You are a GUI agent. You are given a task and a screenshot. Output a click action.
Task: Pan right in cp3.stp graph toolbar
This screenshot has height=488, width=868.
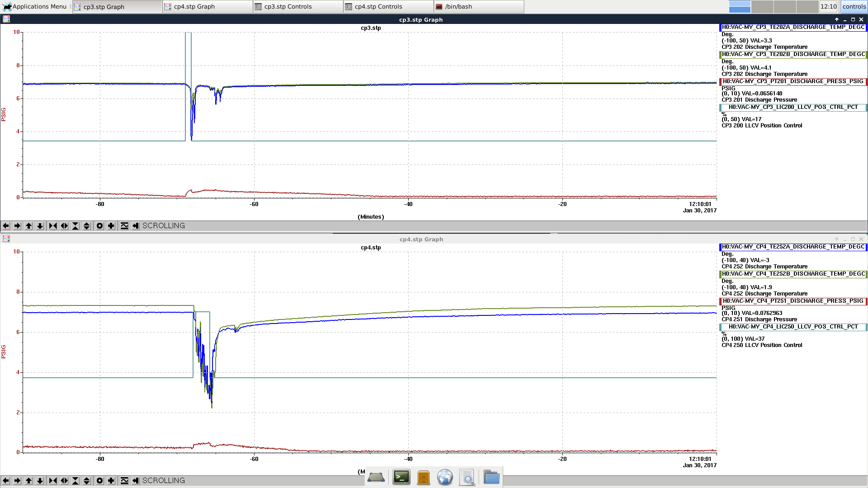tap(17, 226)
